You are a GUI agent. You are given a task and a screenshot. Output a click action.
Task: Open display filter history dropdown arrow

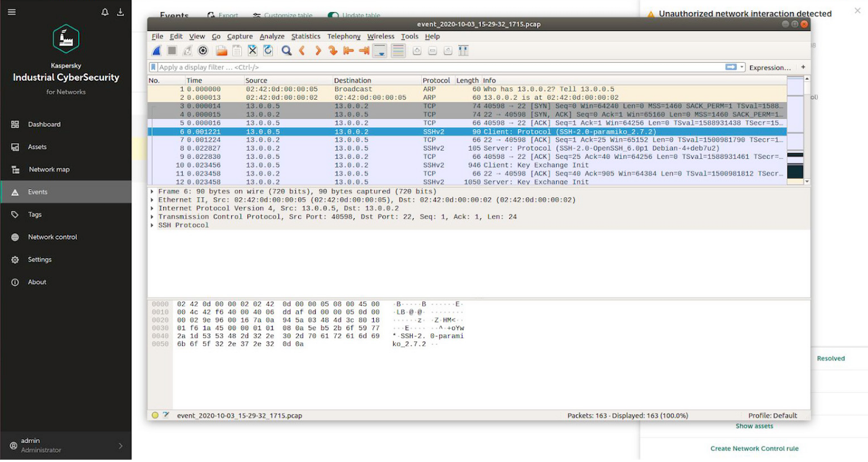(742, 67)
